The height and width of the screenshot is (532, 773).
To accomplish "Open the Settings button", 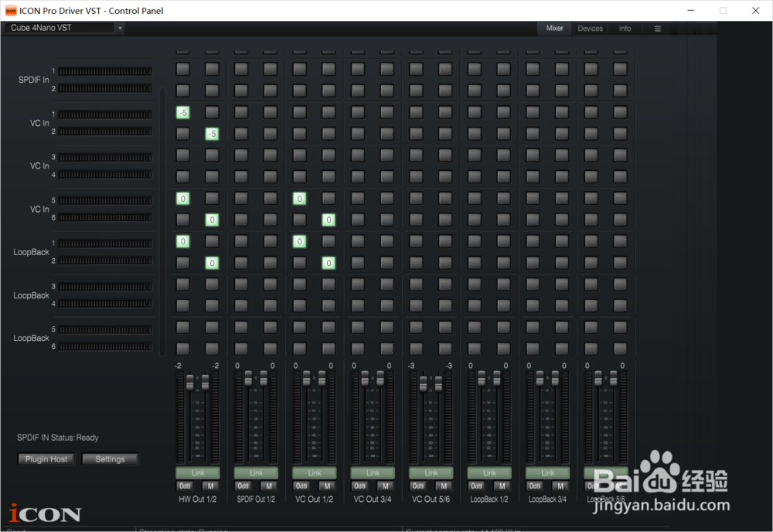I will pyautogui.click(x=110, y=459).
